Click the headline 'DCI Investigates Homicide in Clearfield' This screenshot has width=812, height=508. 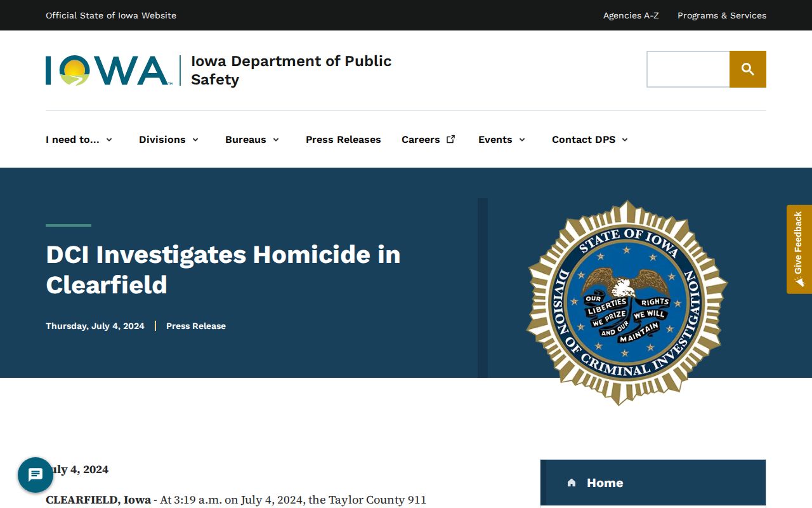pos(223,269)
